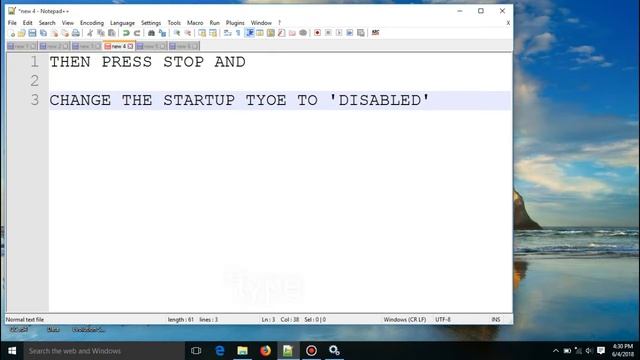640x360 pixels.
Task: Click the Close document toolbar icon
Action: [54, 33]
